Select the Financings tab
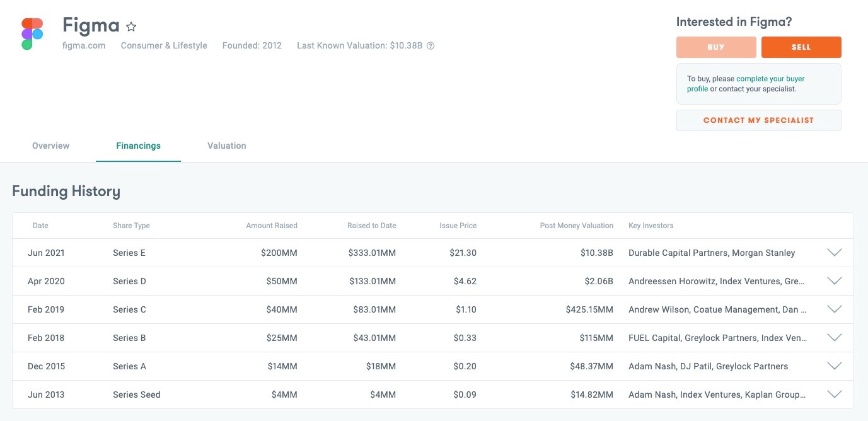868x421 pixels. [138, 146]
